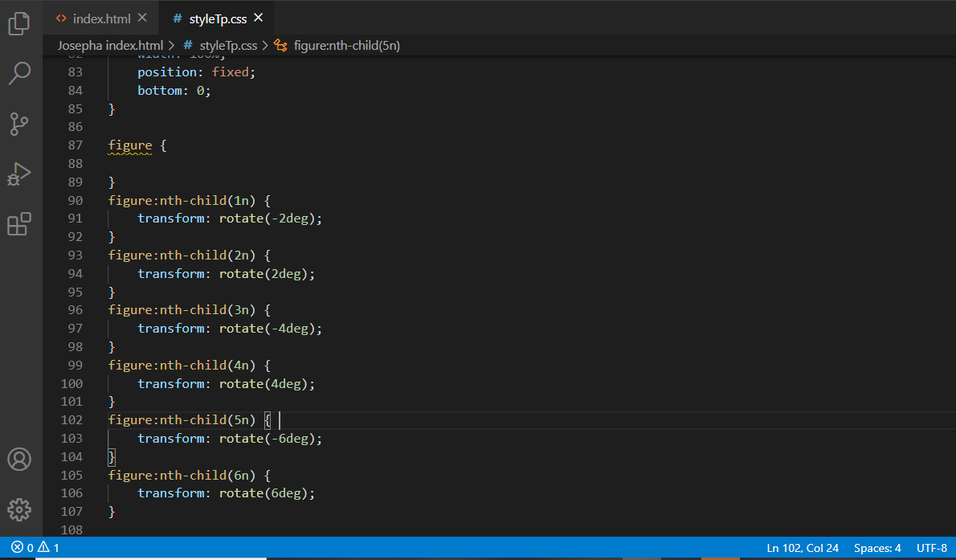Click 'bottom' property on line 84
The width and height of the screenshot is (956, 560).
point(160,90)
